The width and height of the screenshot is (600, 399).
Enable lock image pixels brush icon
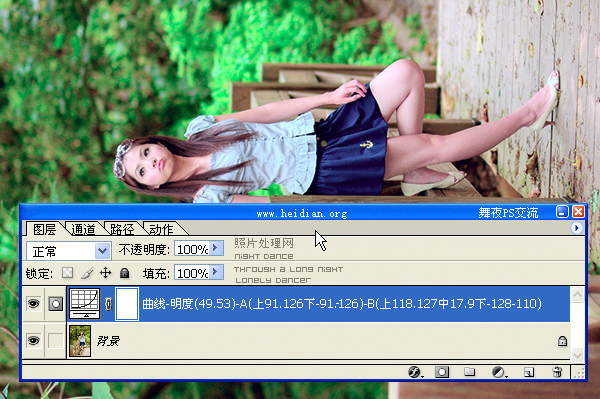pos(87,273)
